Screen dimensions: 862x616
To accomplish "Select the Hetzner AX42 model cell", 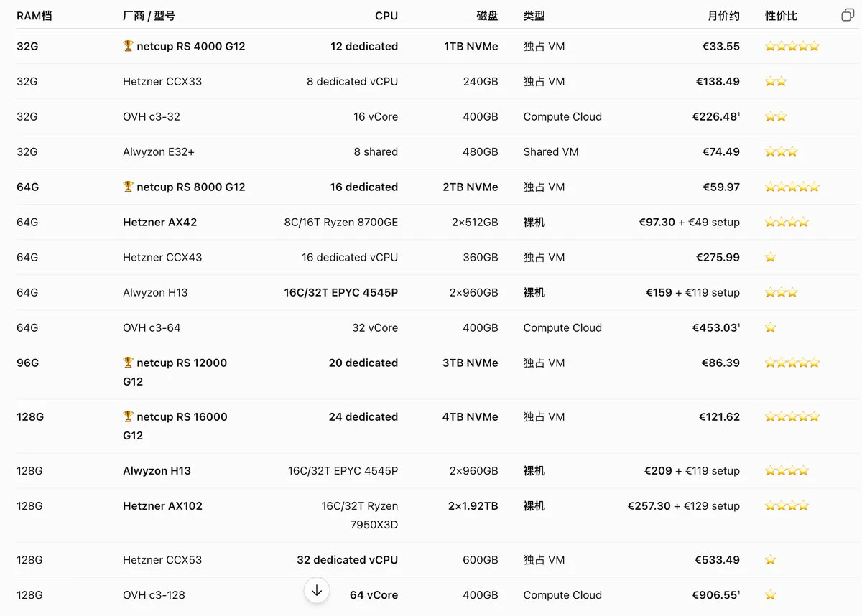I will tap(160, 222).
